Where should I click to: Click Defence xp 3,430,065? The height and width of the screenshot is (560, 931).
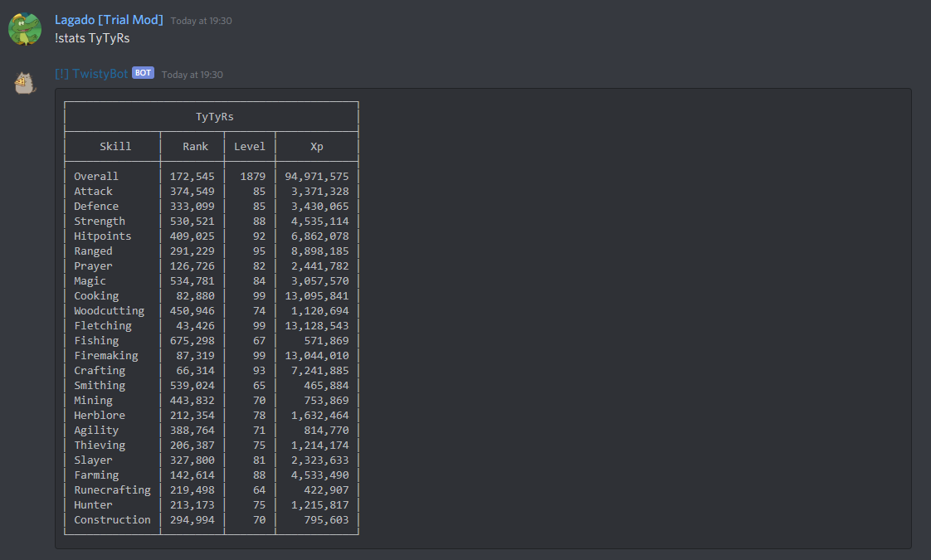(x=320, y=206)
